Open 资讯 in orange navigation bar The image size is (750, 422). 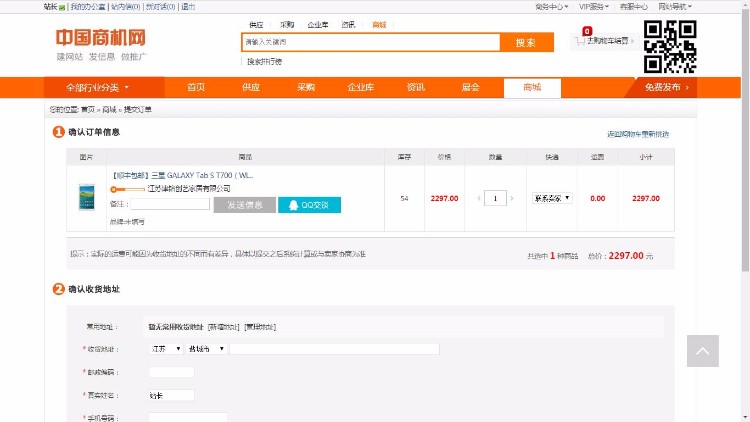pos(416,87)
